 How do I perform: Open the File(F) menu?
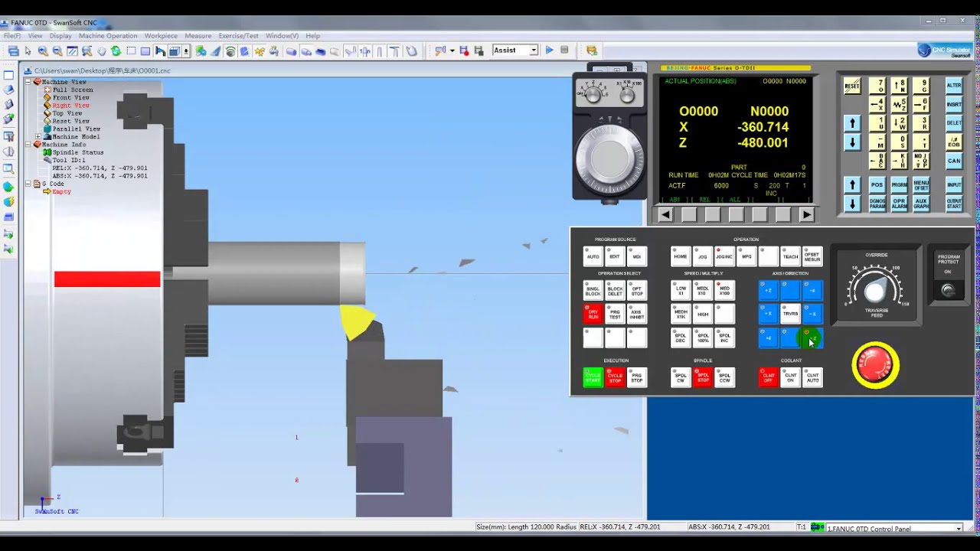pyautogui.click(x=11, y=36)
